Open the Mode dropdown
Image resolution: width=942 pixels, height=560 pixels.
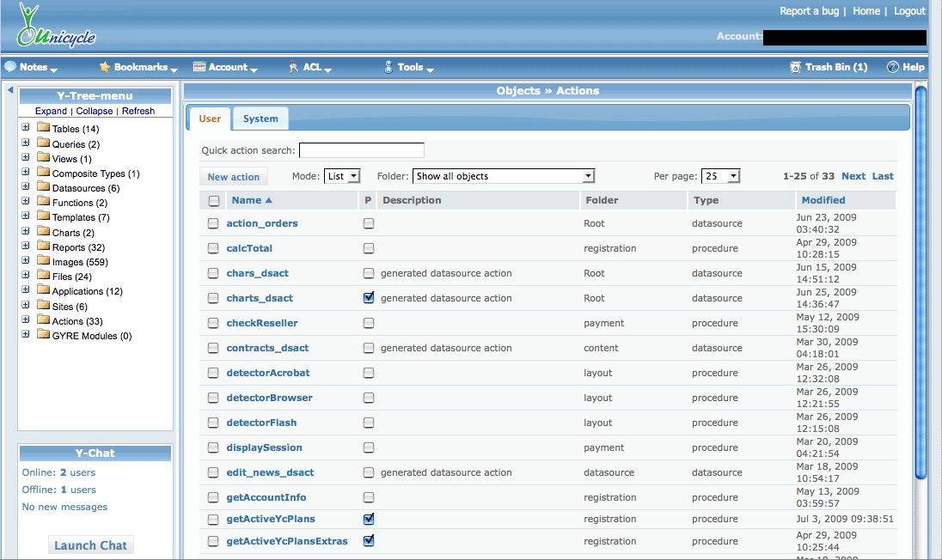coord(341,176)
